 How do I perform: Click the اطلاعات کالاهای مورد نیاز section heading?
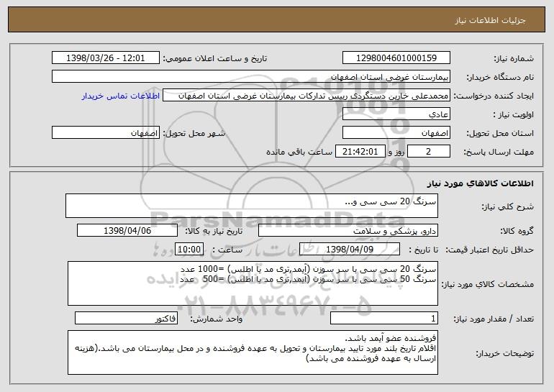point(480,183)
